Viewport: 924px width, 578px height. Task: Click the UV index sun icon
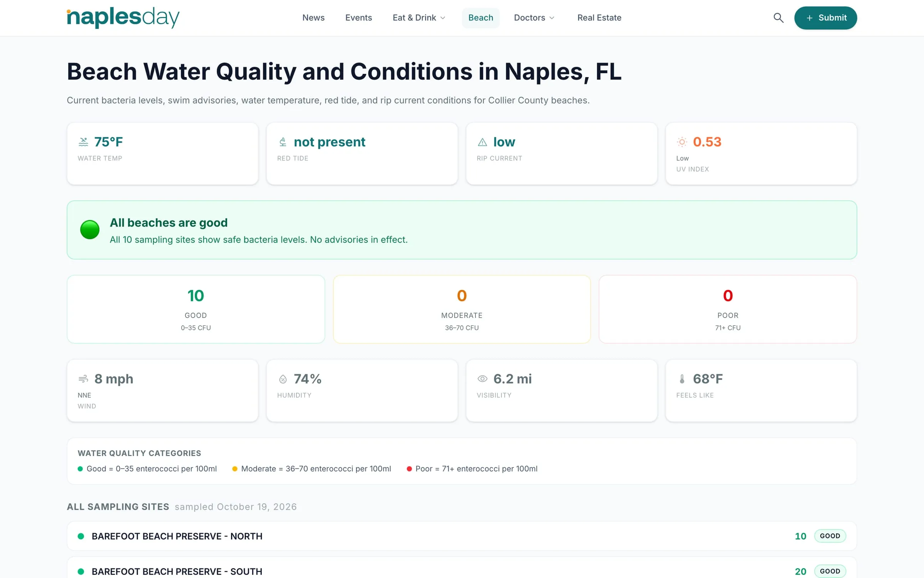click(682, 142)
